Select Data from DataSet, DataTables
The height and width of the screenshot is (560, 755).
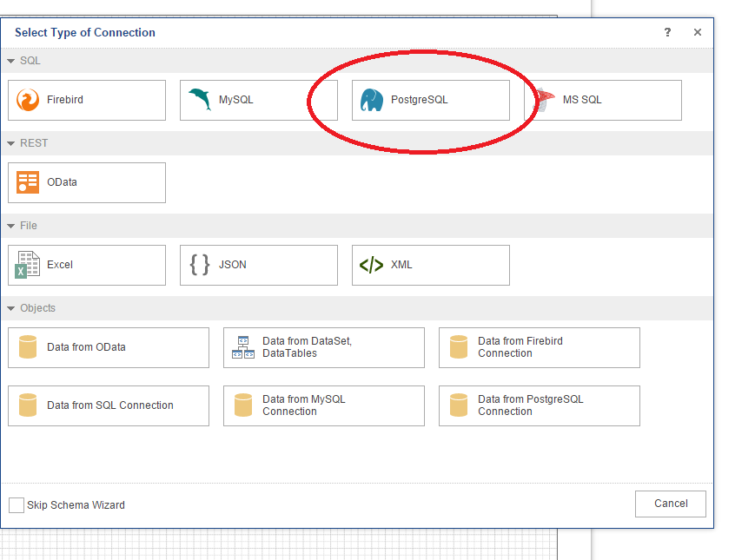click(324, 348)
